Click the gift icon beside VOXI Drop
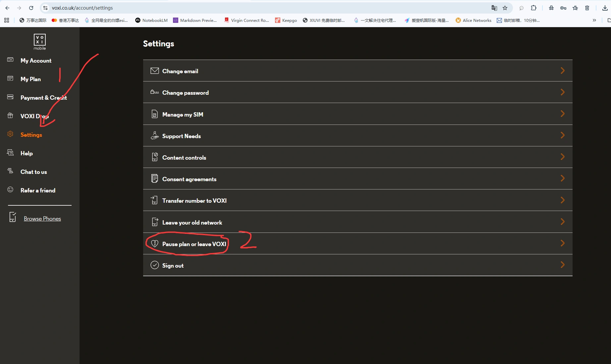 point(10,116)
